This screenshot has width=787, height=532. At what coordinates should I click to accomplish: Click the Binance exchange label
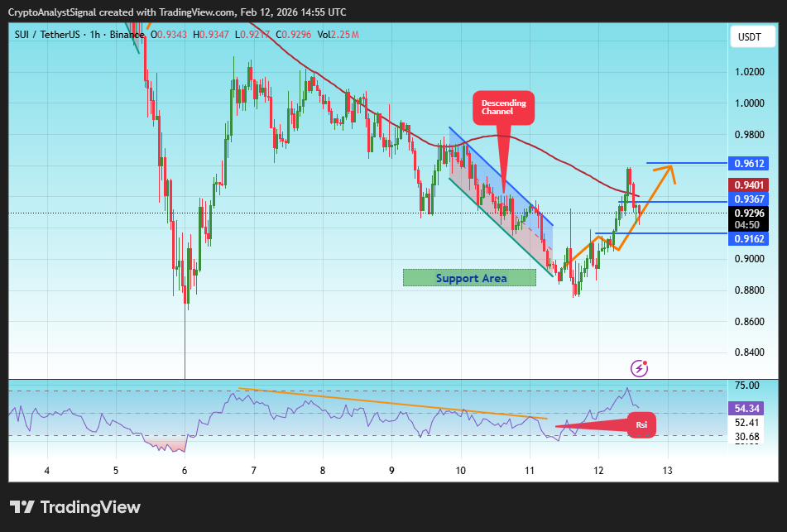click(x=127, y=35)
